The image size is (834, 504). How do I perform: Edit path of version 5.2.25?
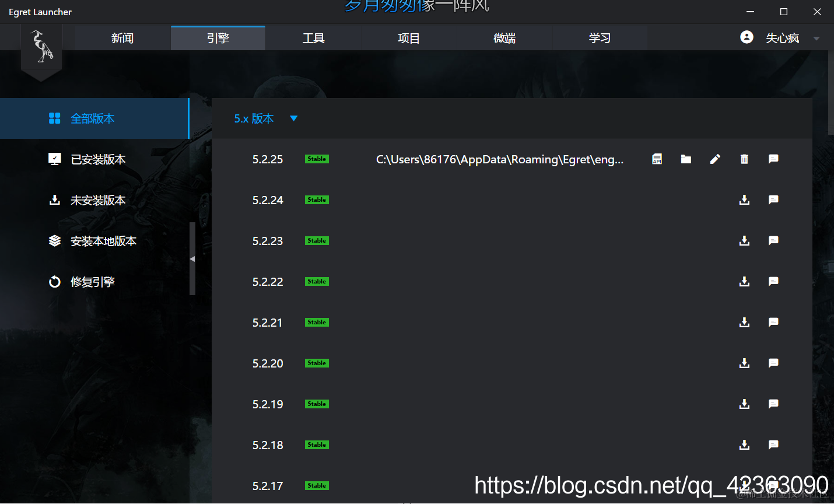click(715, 159)
